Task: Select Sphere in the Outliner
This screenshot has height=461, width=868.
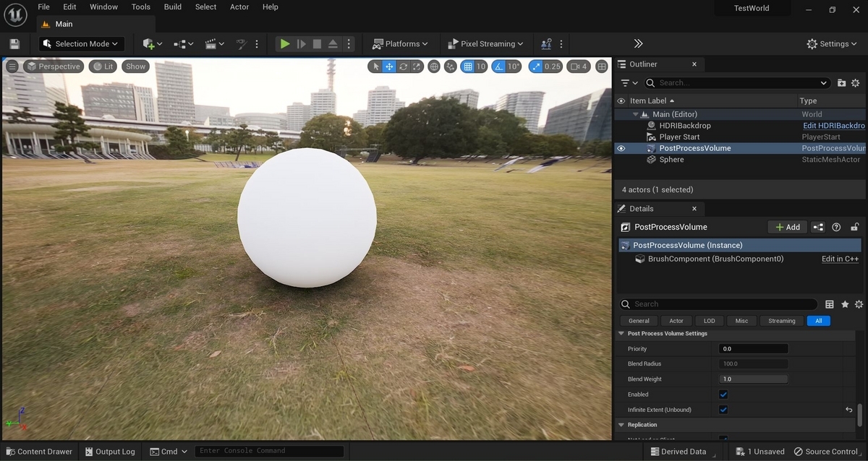Action: pos(671,160)
